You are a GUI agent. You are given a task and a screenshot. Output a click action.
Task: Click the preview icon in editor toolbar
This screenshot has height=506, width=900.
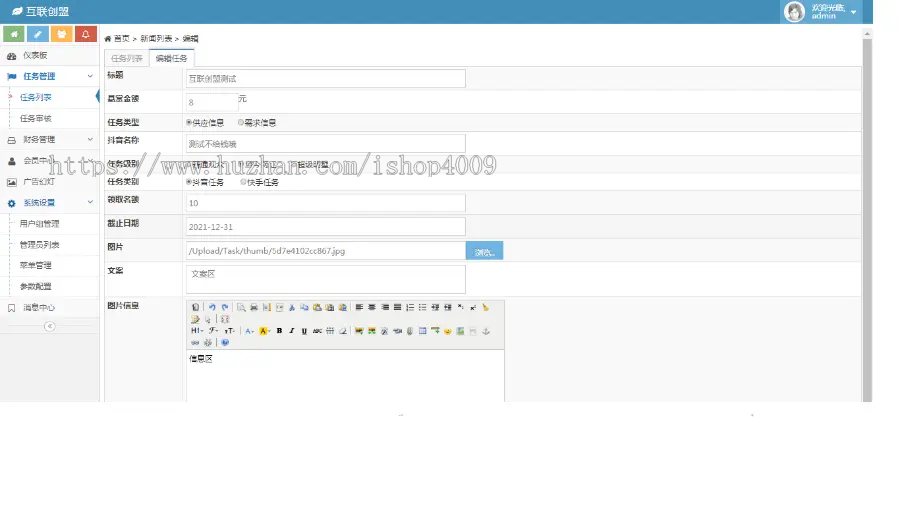pyautogui.click(x=241, y=308)
